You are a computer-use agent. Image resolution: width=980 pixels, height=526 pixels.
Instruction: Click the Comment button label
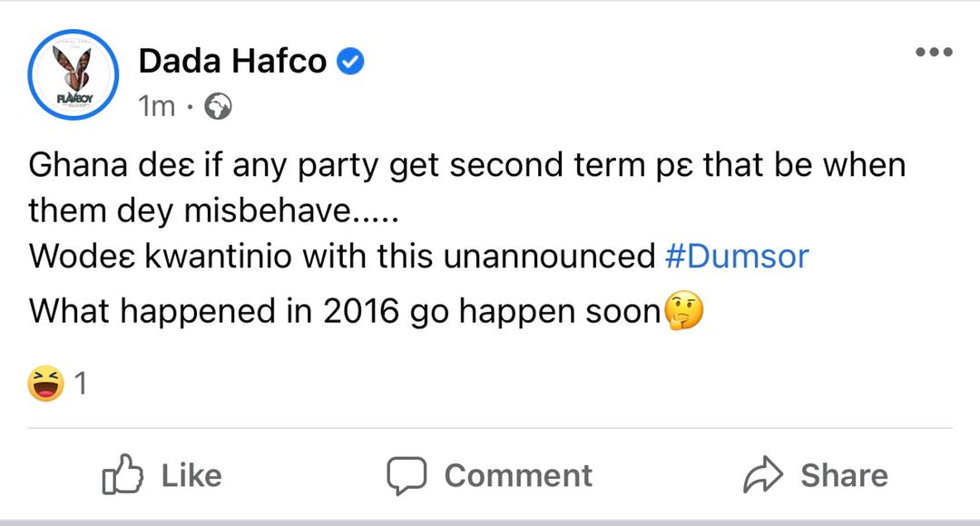518,475
